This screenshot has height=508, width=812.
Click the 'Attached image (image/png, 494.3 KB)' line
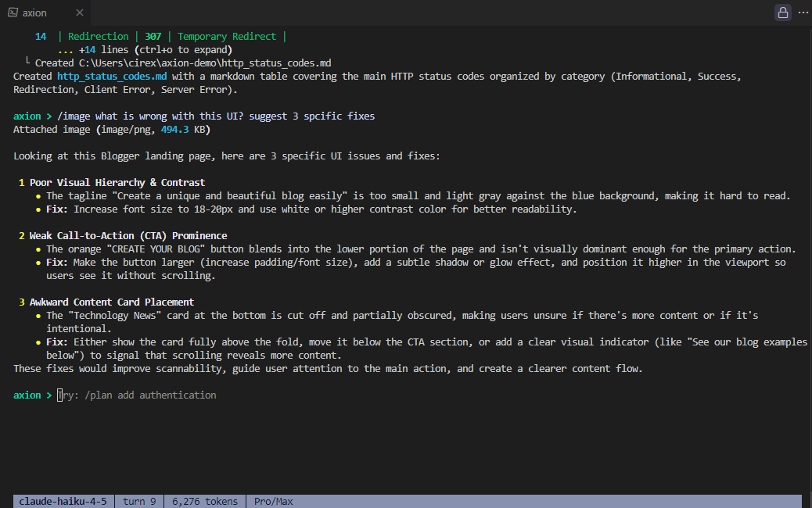(x=112, y=130)
